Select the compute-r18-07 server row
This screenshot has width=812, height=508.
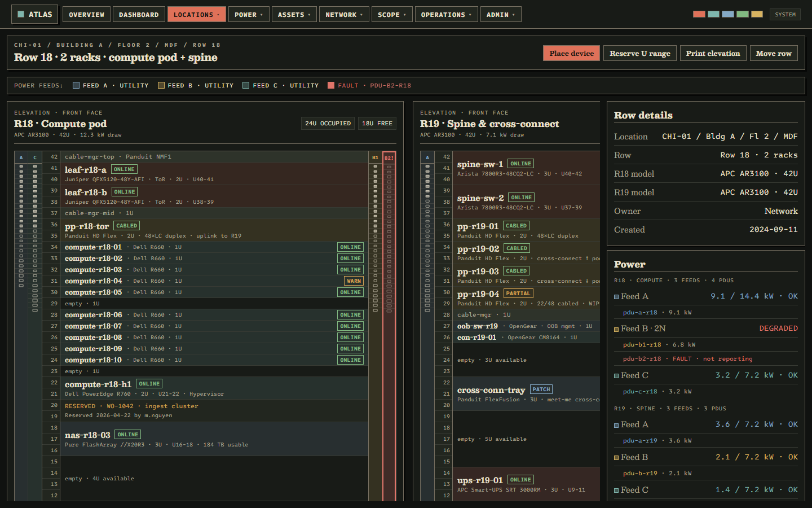click(214, 326)
